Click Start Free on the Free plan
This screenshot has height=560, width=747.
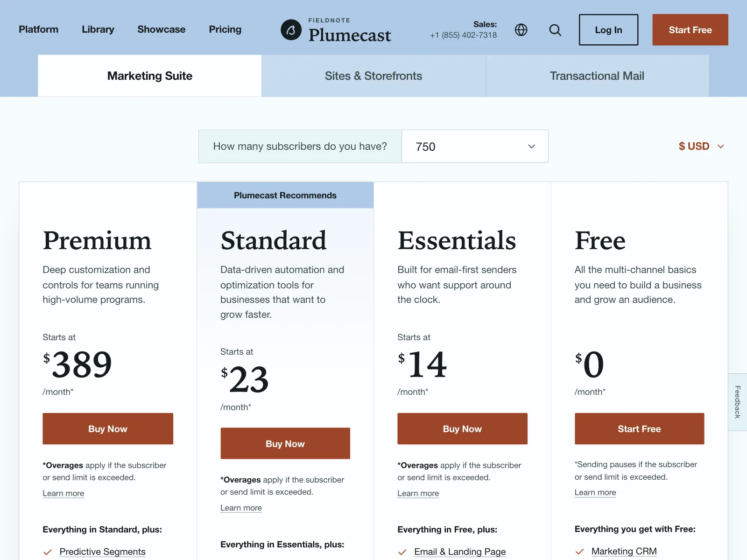(639, 429)
